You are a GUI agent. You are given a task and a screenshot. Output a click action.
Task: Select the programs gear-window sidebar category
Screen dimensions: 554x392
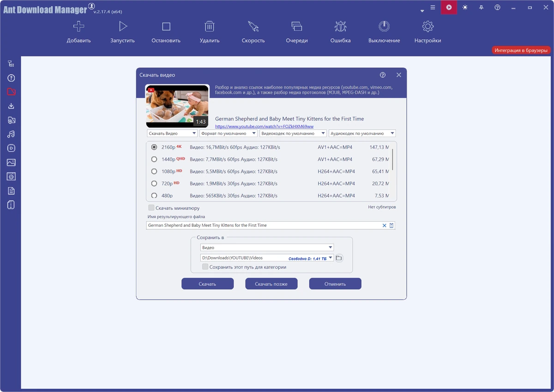11,176
